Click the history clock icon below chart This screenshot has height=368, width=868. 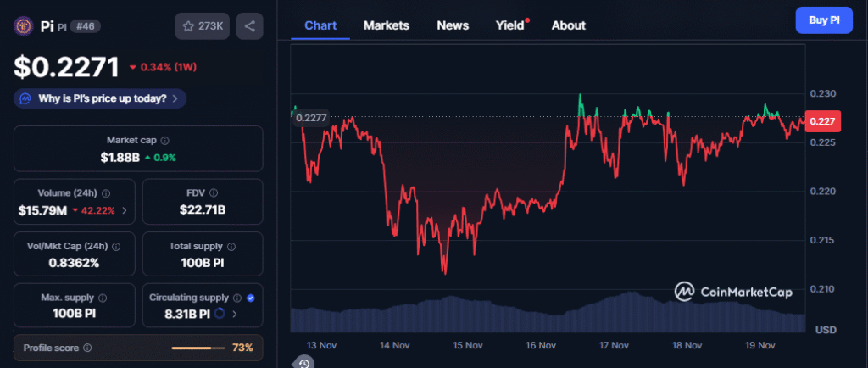pos(303,363)
